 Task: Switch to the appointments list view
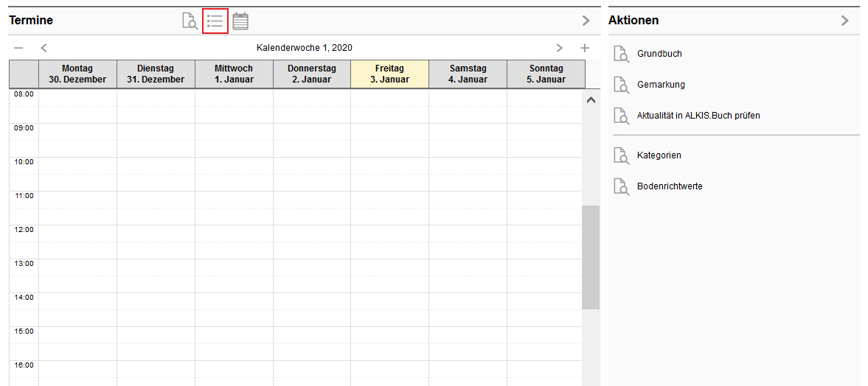click(x=215, y=21)
